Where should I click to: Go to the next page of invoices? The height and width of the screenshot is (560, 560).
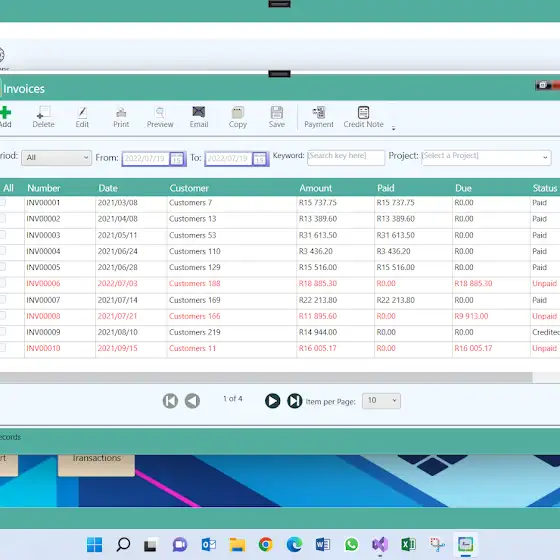(272, 401)
